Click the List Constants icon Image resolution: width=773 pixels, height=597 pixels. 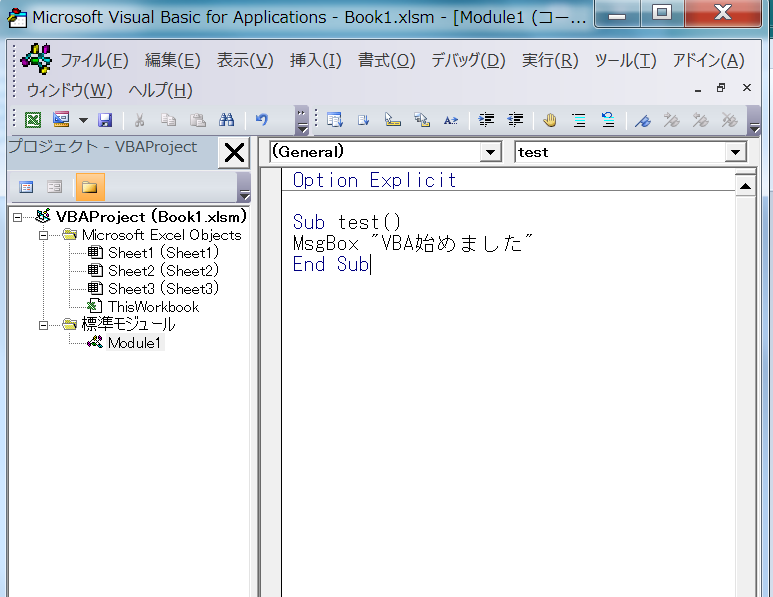click(363, 120)
